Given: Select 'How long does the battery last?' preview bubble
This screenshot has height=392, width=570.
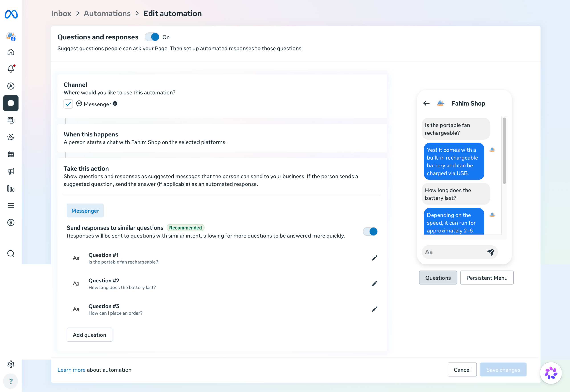Looking at the screenshot, I should click(x=456, y=194).
